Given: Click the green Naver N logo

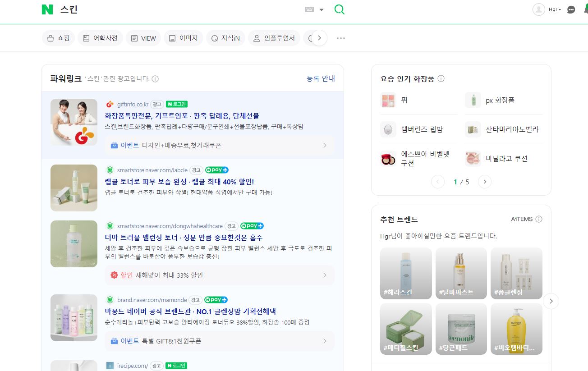Looking at the screenshot, I should (47, 9).
